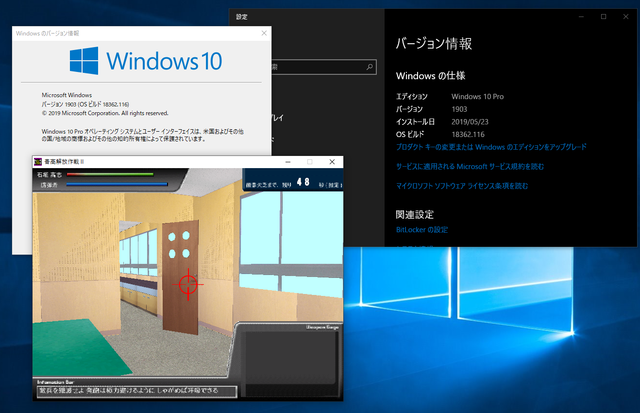Minimize the game window
The width and height of the screenshot is (640, 413).
point(288,162)
